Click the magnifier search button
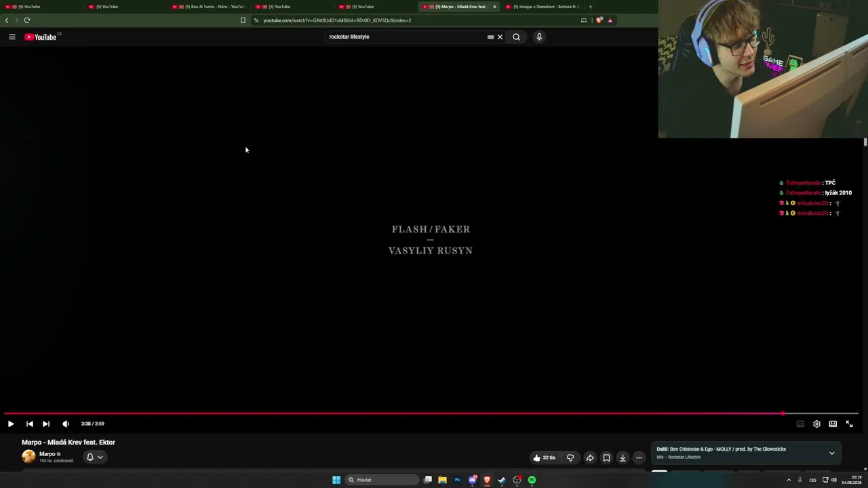Viewport: 868px width, 488px height. pyautogui.click(x=516, y=37)
